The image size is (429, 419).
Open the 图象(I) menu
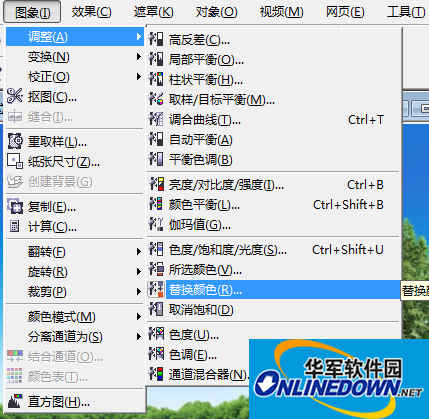(x=32, y=12)
